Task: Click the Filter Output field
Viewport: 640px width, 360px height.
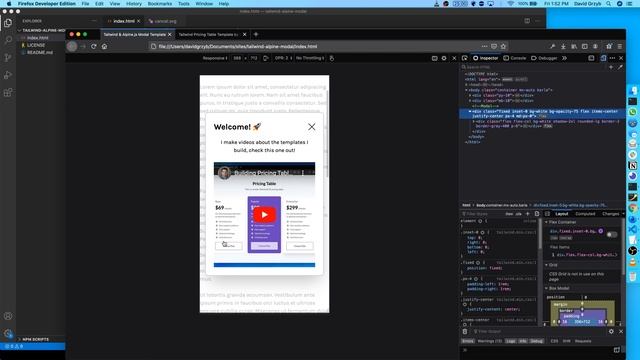Action: (539, 331)
